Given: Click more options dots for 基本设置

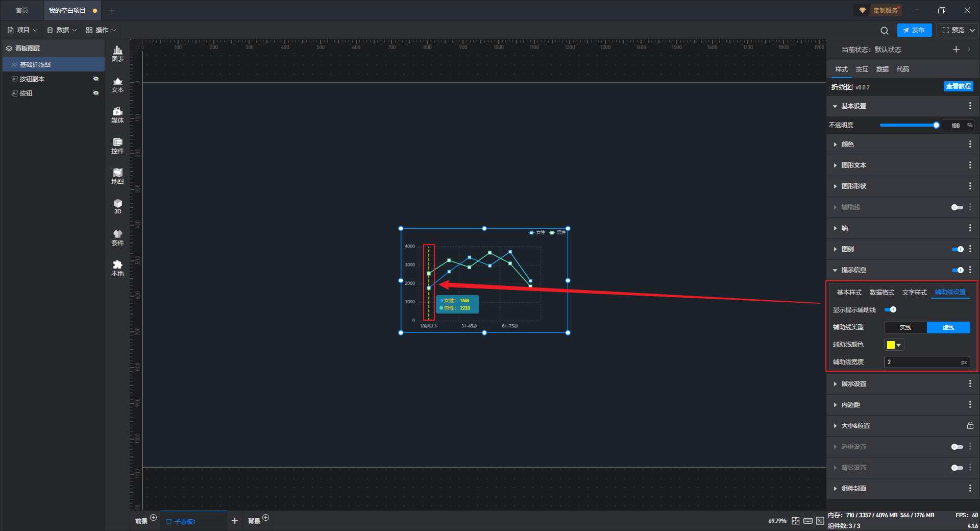Looking at the screenshot, I should 970,106.
